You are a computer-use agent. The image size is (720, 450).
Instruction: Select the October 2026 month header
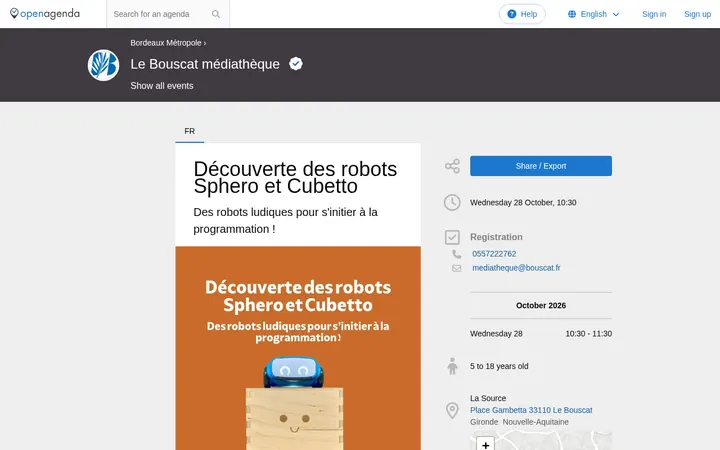coord(540,305)
